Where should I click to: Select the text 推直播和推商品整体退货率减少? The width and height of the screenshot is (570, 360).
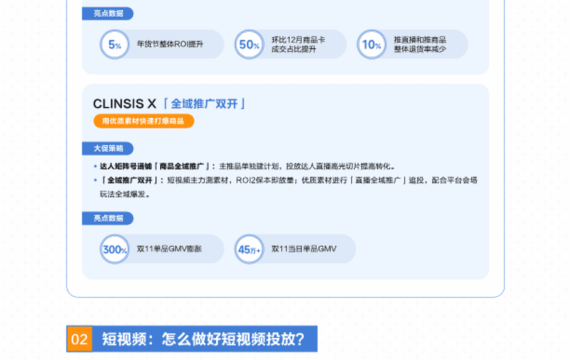pyautogui.click(x=420, y=44)
